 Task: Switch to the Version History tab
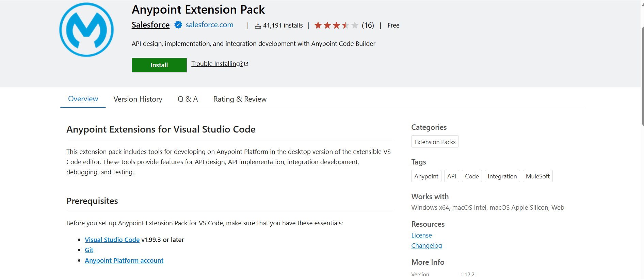[138, 99]
